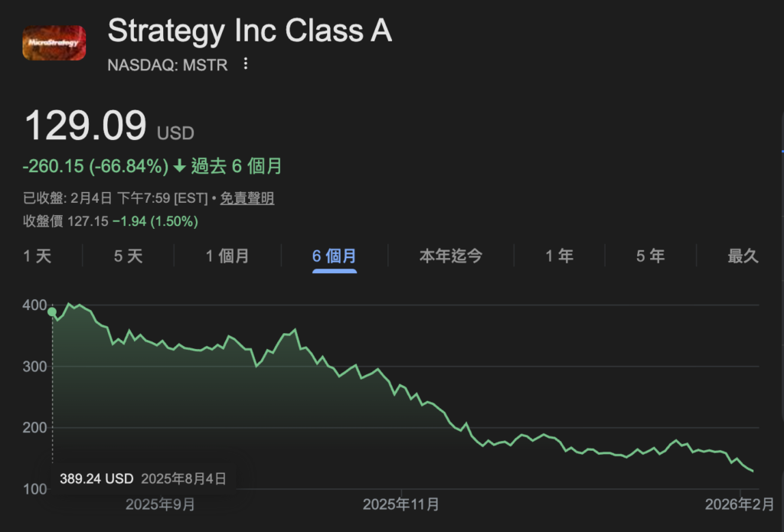The image size is (784, 532).
Task: Open the 免責聲明 link
Action: click(247, 198)
